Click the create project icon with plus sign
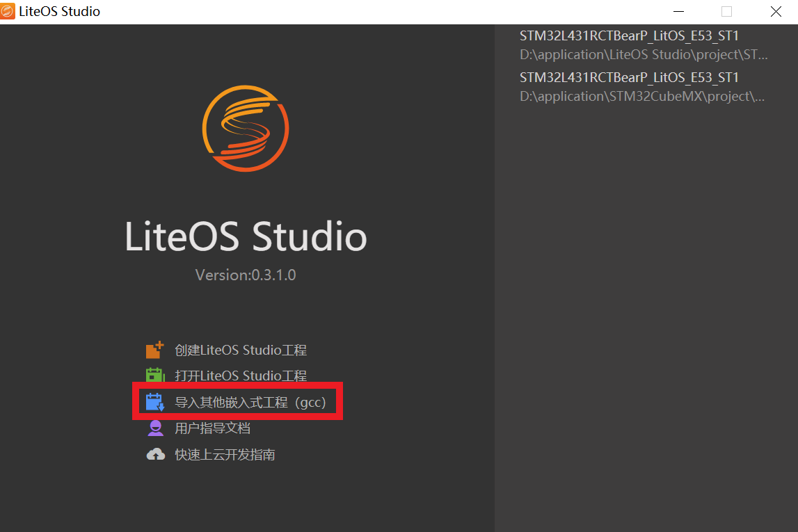The width and height of the screenshot is (798, 532). pos(154,350)
